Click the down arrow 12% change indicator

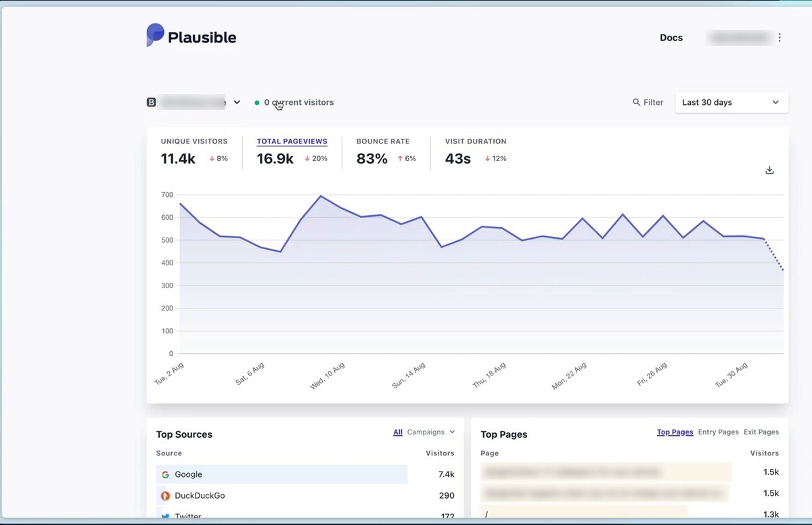tap(495, 159)
